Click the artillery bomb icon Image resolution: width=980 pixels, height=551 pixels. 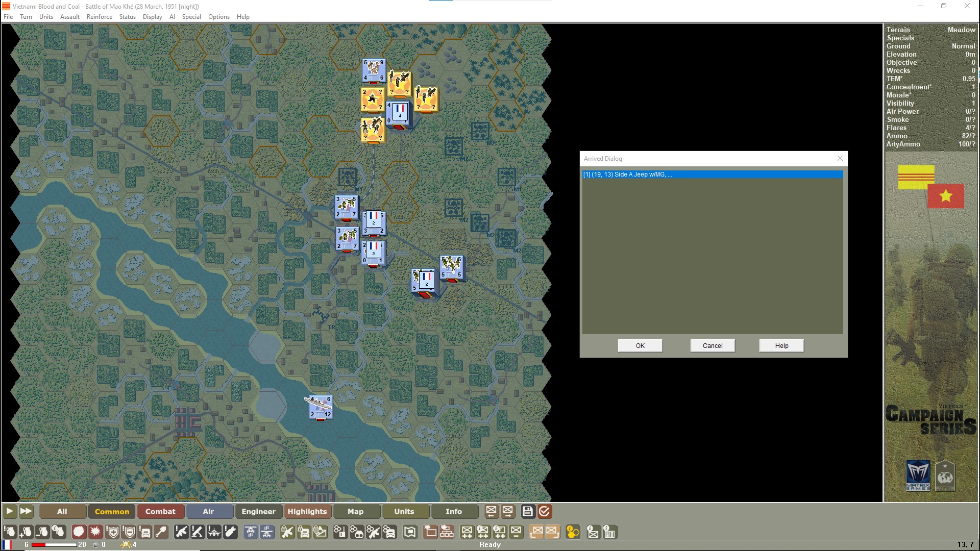(230, 532)
